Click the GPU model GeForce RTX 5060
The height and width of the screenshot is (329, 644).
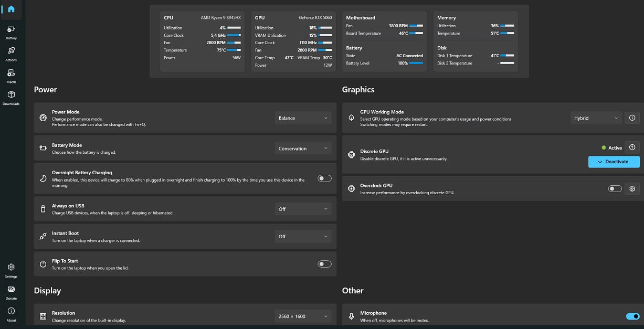tap(315, 17)
